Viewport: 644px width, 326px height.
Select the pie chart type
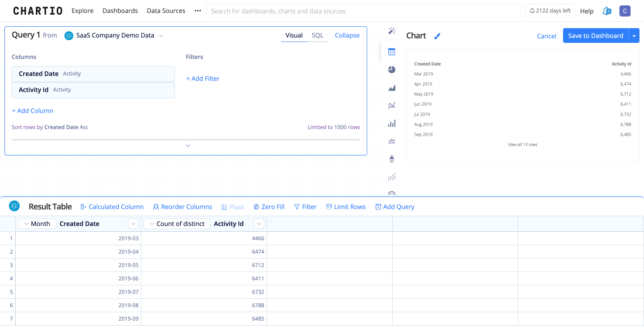[392, 70]
